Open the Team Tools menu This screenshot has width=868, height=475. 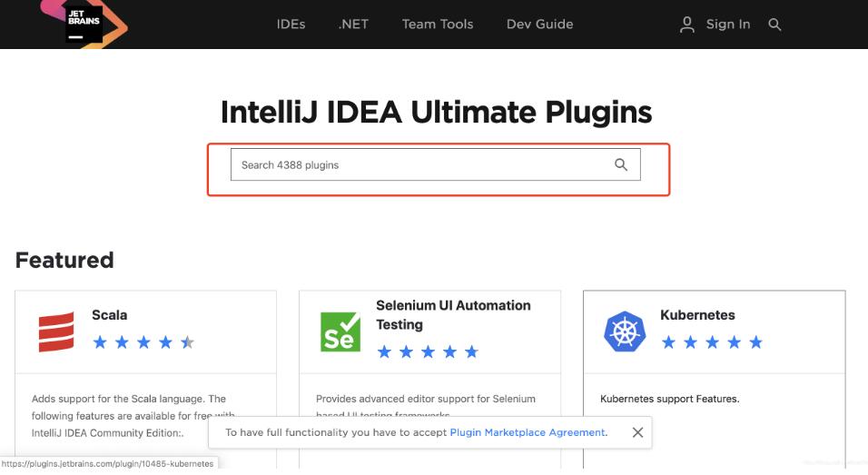438,25
